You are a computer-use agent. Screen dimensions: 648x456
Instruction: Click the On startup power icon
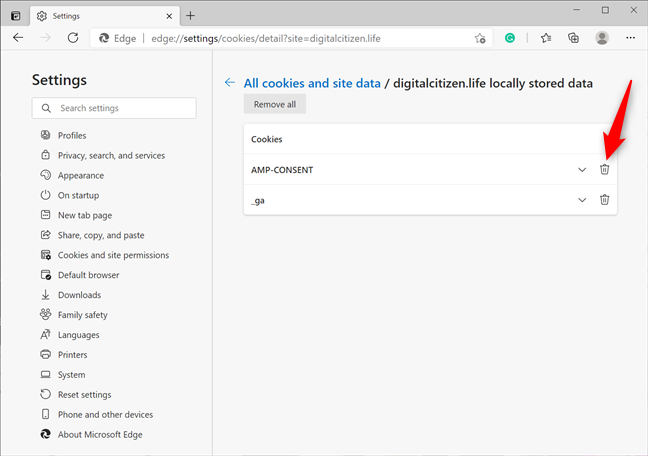click(x=45, y=194)
